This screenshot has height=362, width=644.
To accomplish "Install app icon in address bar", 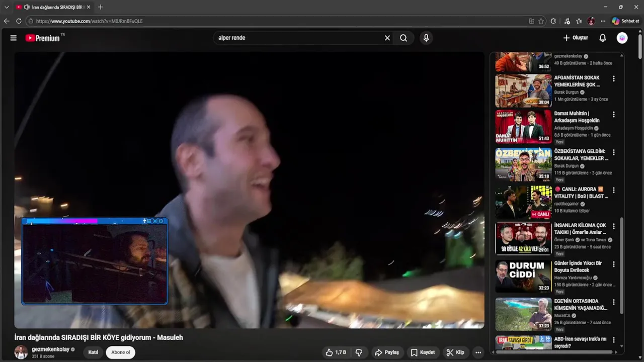I will coord(531,21).
